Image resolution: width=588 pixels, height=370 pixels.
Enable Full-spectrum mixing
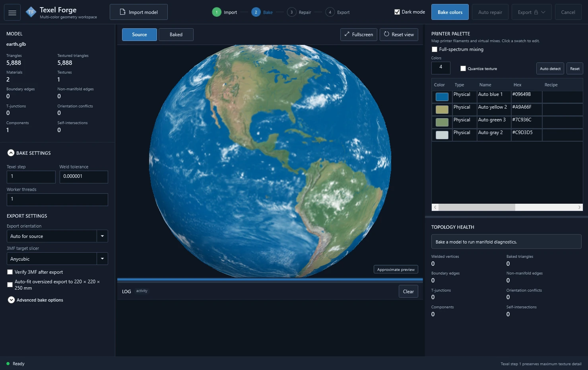point(435,49)
